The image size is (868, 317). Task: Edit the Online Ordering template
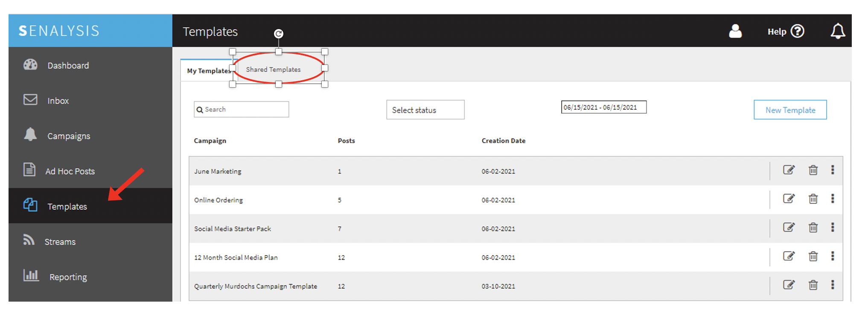coord(789,199)
